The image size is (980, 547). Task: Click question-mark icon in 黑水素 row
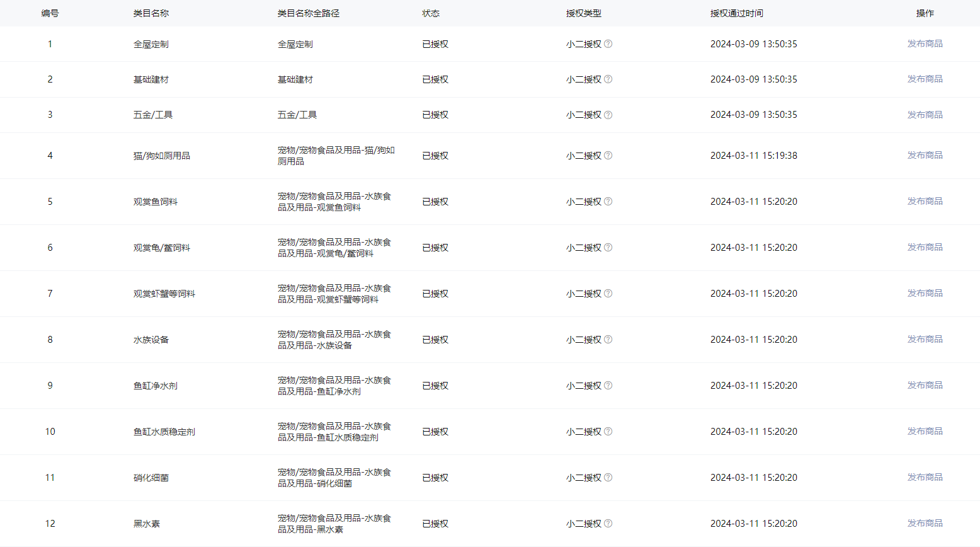pyautogui.click(x=608, y=524)
